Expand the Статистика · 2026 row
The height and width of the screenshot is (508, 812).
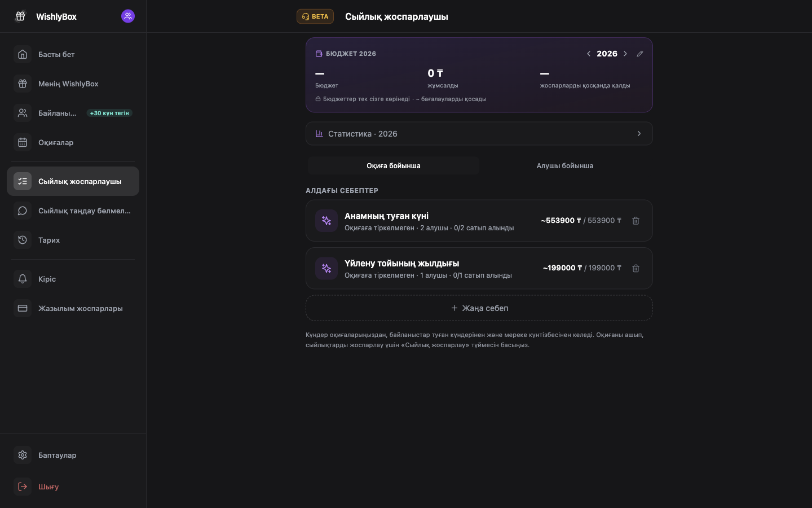tap(479, 134)
